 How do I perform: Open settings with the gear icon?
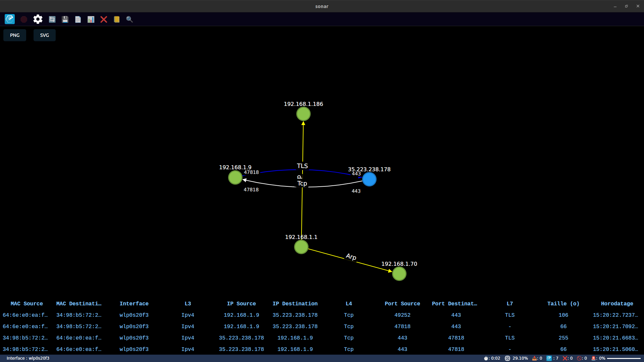pos(38,19)
